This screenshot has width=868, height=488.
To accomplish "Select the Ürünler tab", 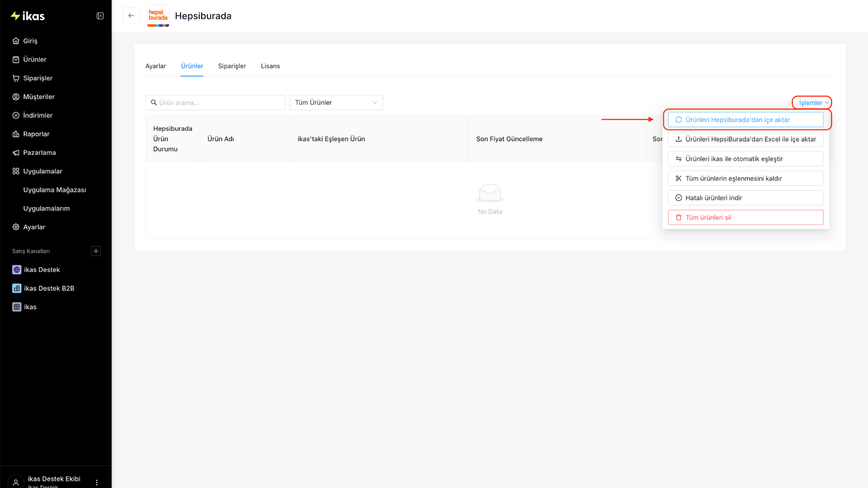I will 192,66.
